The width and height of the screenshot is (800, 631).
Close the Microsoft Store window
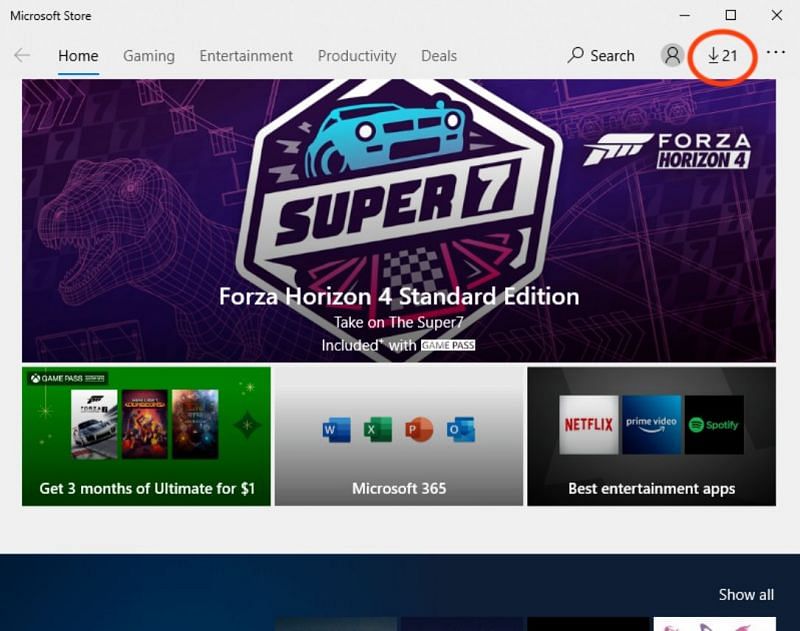click(777, 15)
